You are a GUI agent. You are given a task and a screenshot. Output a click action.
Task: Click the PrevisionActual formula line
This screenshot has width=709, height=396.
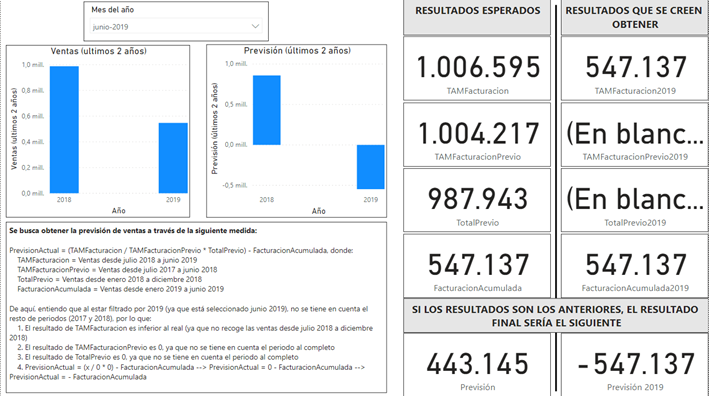pos(181,250)
